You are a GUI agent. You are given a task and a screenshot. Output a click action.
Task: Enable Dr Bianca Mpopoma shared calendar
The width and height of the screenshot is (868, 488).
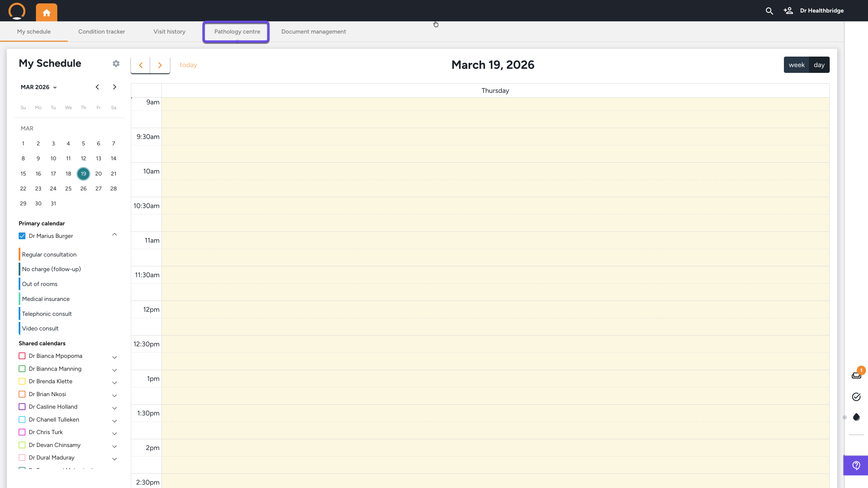pos(22,356)
